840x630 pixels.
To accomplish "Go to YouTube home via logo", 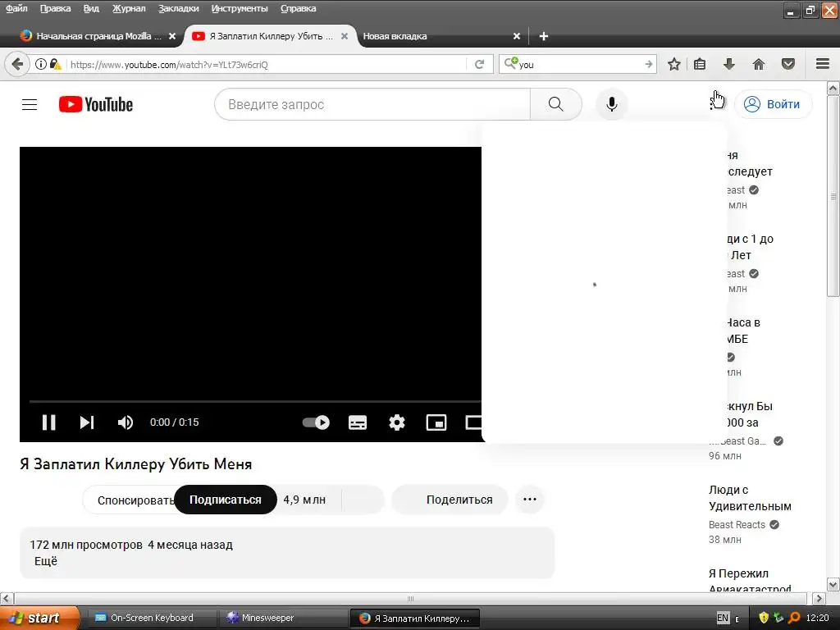I will 96,104.
